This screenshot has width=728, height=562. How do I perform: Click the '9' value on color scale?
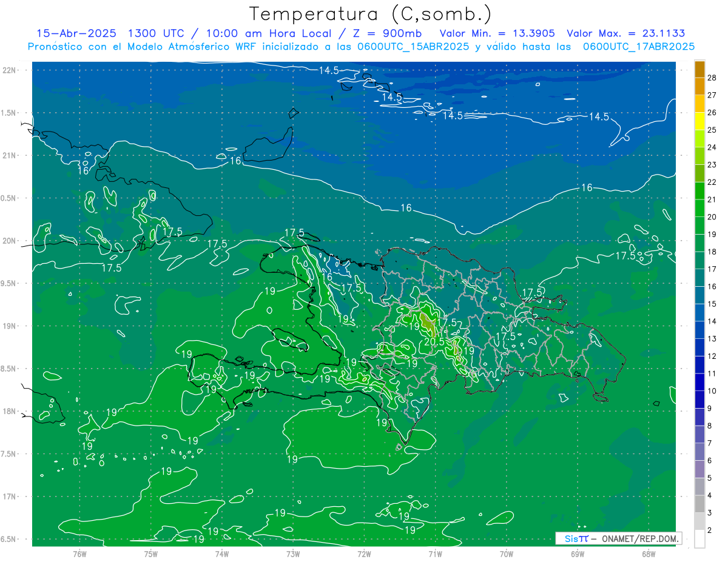[x=710, y=409]
